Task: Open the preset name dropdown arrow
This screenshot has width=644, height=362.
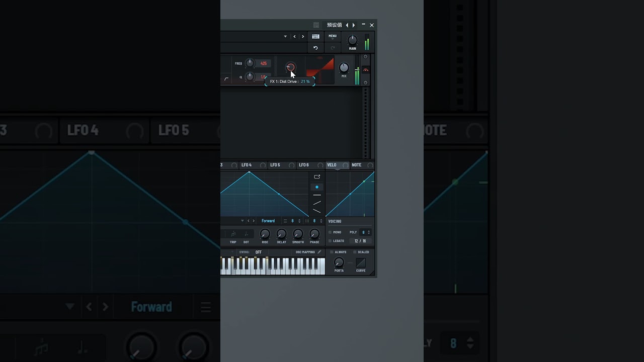Action: tap(285, 36)
